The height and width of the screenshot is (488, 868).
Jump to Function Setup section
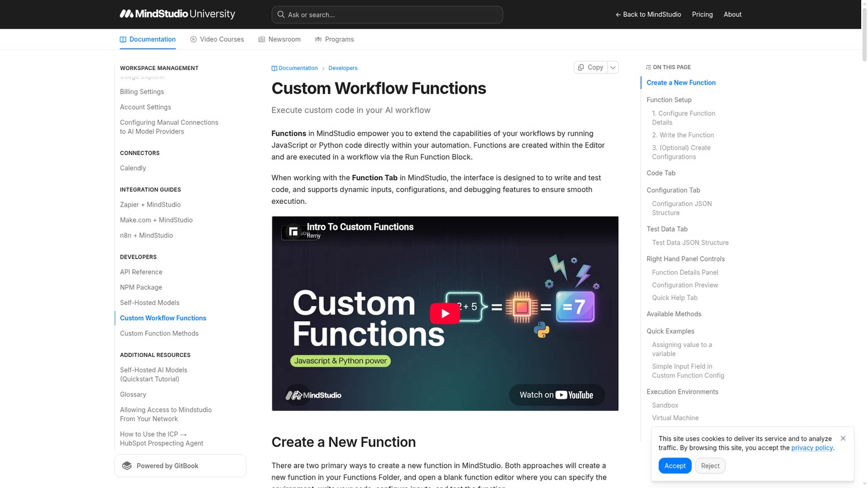669,100
